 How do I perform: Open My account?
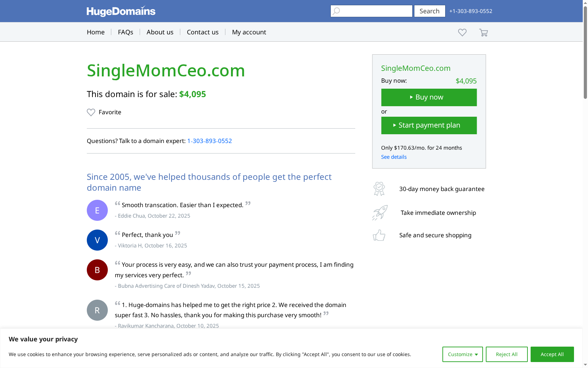click(x=249, y=32)
